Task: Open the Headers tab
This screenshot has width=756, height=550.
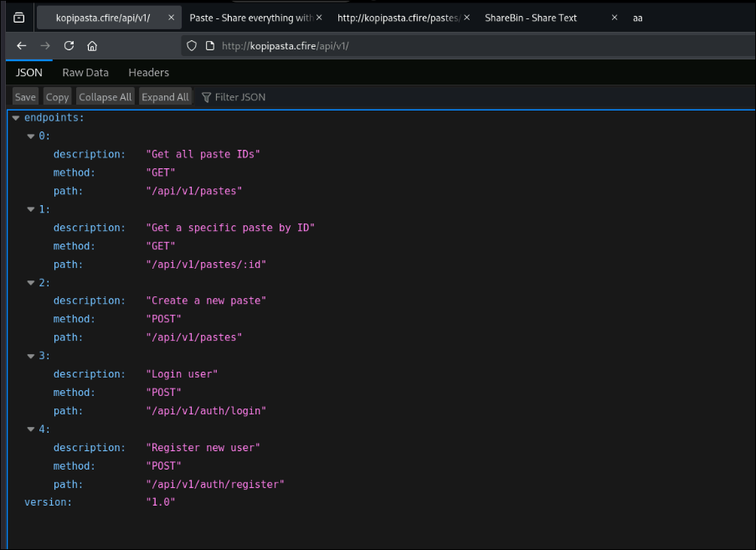Action: click(148, 73)
